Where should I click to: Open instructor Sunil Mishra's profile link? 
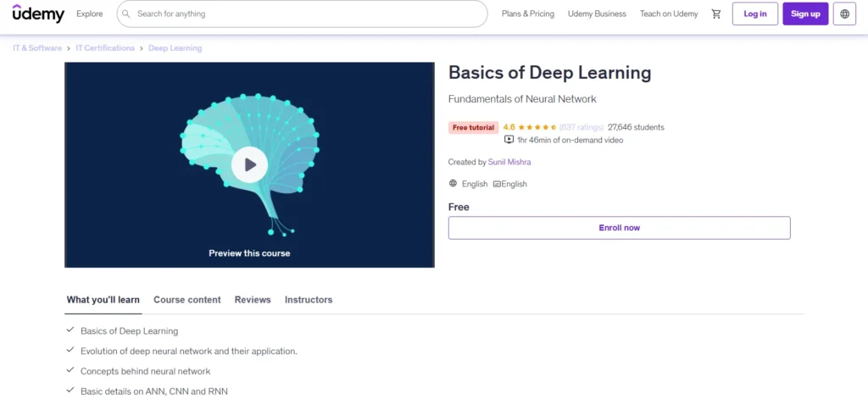pos(509,162)
